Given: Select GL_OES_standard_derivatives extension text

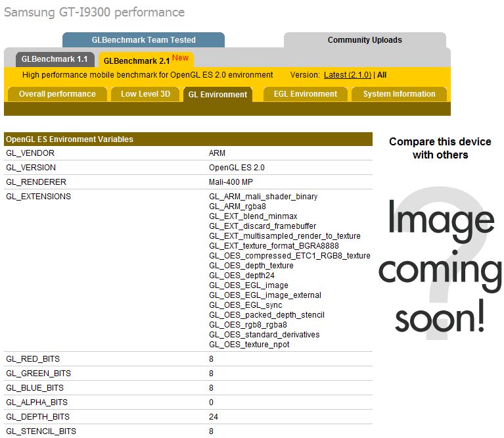Looking at the screenshot, I should click(264, 335).
